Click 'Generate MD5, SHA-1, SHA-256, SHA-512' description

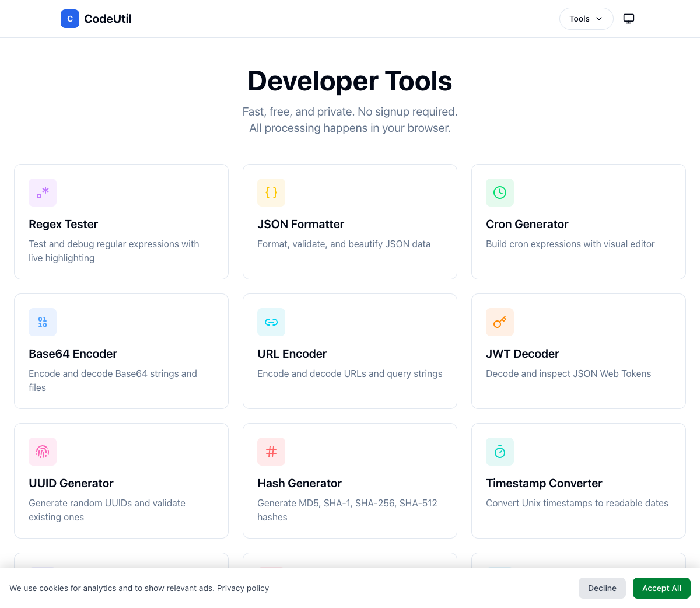point(347,510)
